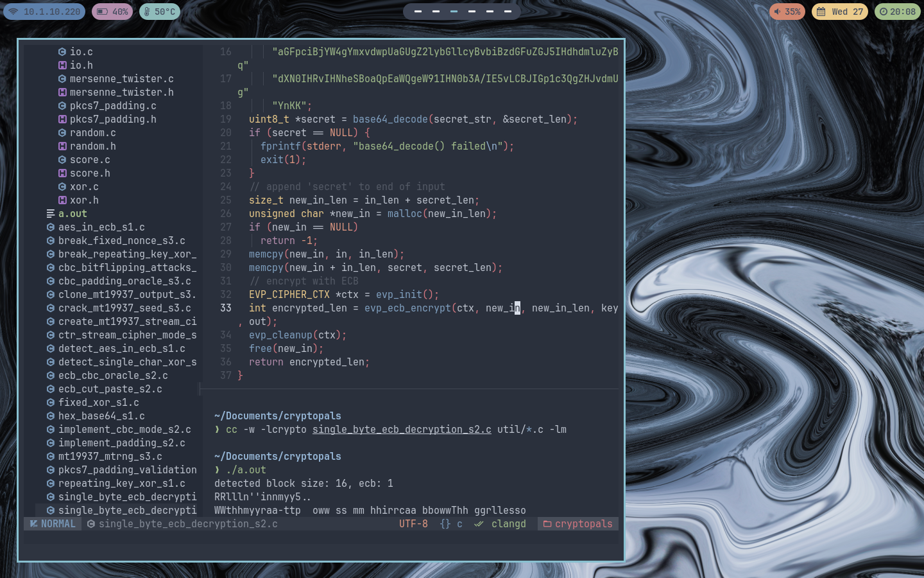The width and height of the screenshot is (924, 578).
Task: Click temperature 50°C widget
Action: 159,12
